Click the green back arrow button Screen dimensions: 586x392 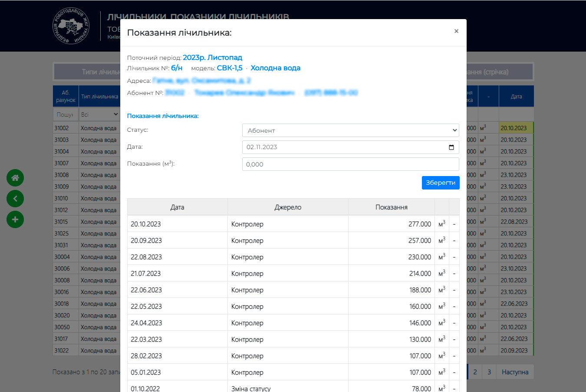point(15,199)
